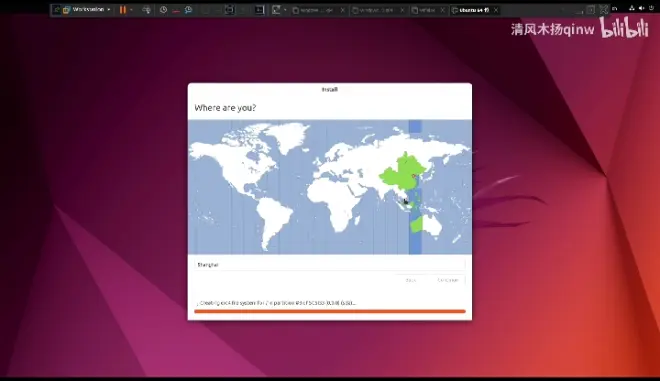Click the Back button in installer
Screen dimensions: 660x381
pos(410,280)
